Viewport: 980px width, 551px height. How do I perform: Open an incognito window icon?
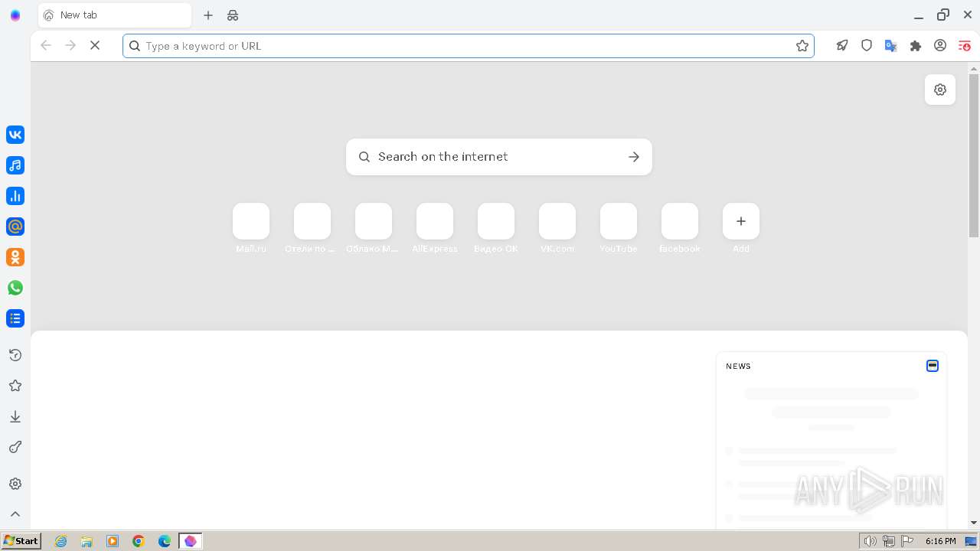(x=233, y=15)
